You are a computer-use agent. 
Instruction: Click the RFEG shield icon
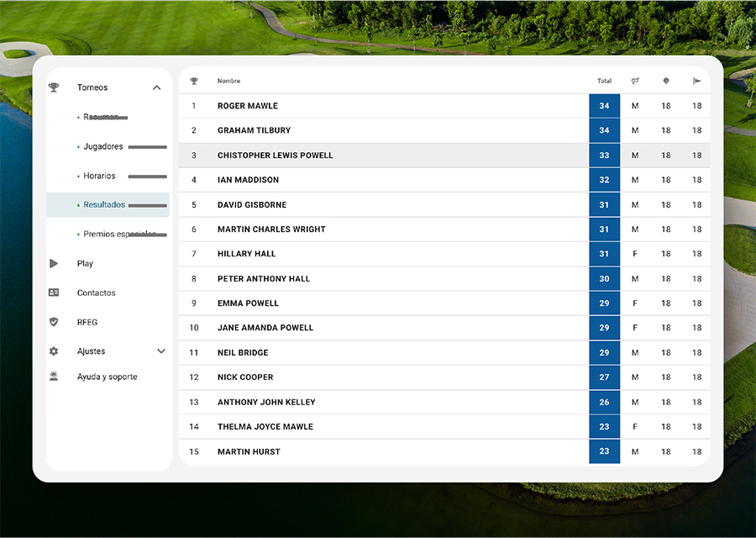[x=54, y=322]
